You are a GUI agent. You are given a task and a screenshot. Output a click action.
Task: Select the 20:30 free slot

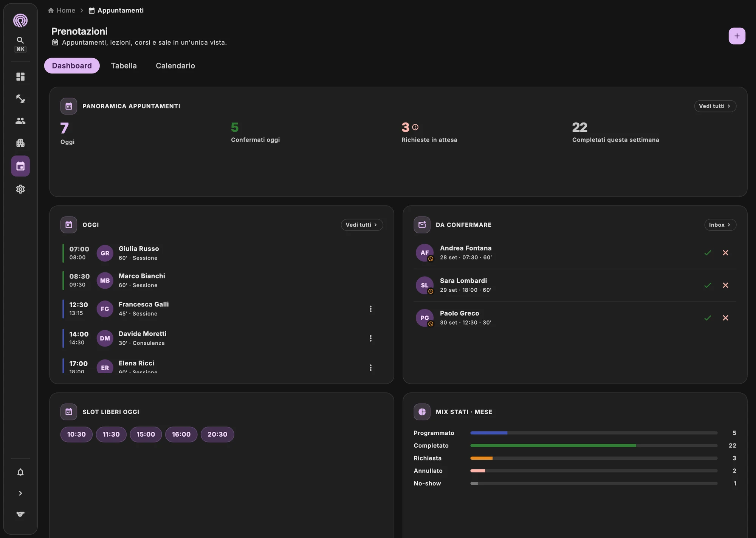[217, 435]
